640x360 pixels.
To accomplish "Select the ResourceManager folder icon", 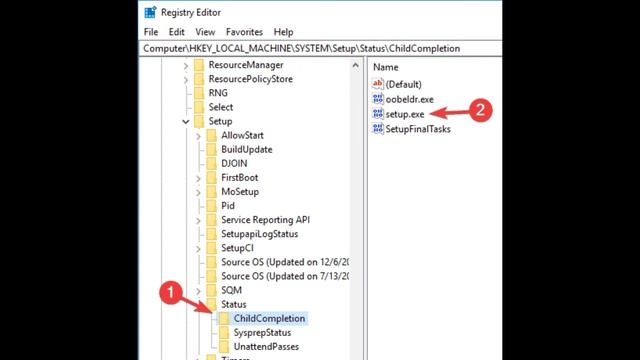I will (199, 65).
